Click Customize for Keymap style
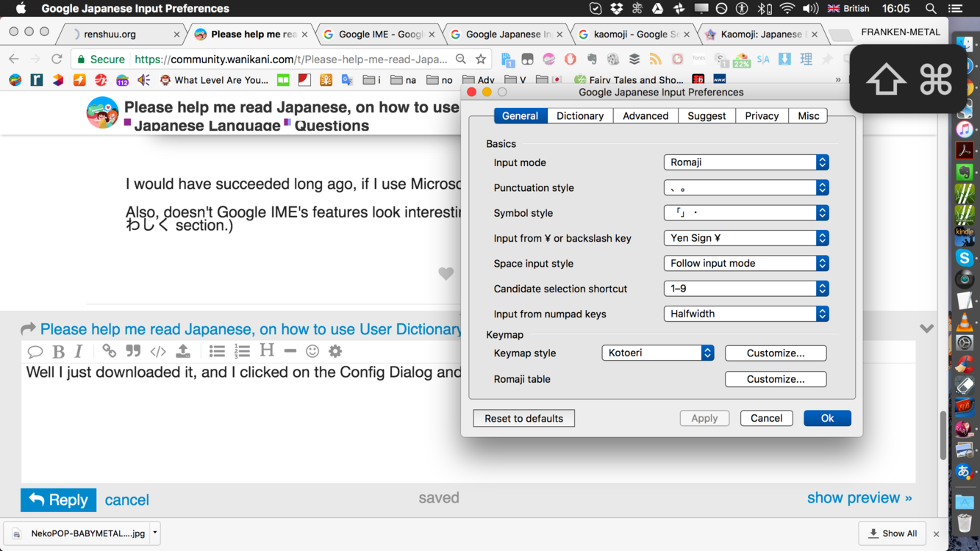 pyautogui.click(x=776, y=353)
